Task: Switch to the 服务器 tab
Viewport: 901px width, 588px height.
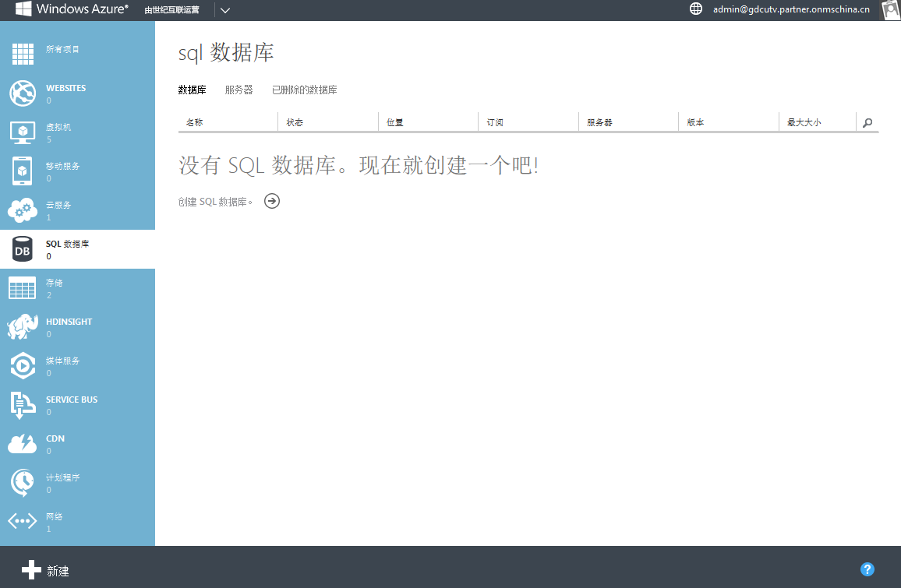Action: pyautogui.click(x=239, y=90)
